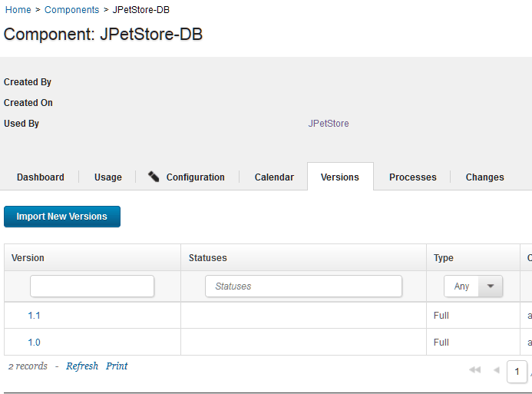Open the Statuses filter combo box
532x394 pixels.
(303, 286)
